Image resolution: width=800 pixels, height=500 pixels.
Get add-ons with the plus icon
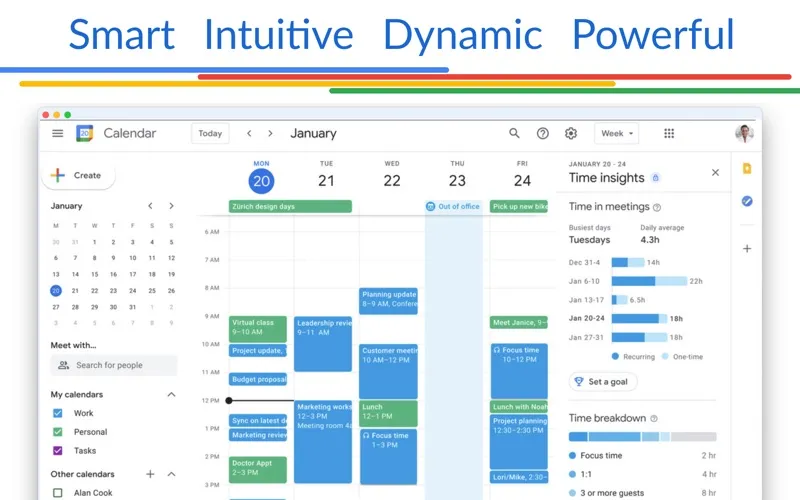tap(747, 248)
